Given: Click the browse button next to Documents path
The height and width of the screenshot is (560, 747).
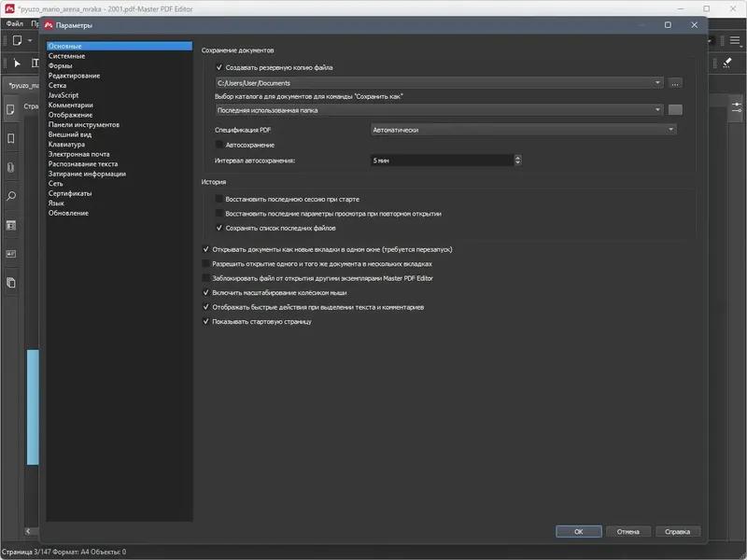Looking at the screenshot, I should (x=675, y=83).
